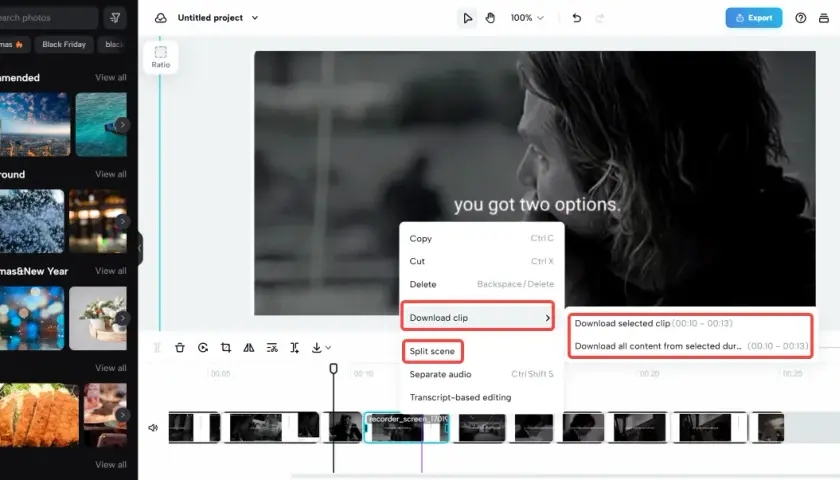View all in the food photos section
Screen dimensions: 840x480
[x=110, y=368]
